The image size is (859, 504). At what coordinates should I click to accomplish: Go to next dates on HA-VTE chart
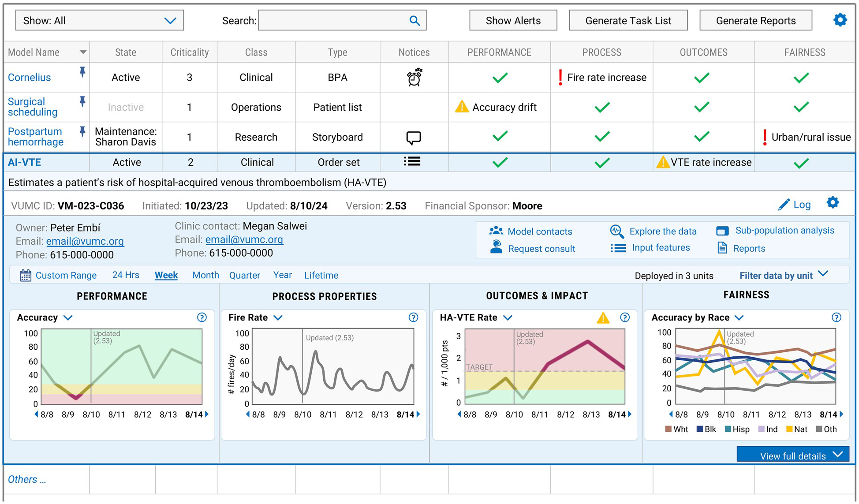coord(630,414)
